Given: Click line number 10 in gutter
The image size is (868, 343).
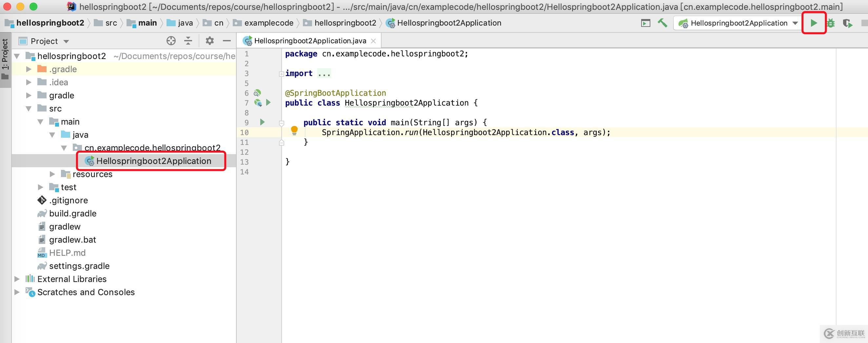Looking at the screenshot, I should tap(244, 132).
